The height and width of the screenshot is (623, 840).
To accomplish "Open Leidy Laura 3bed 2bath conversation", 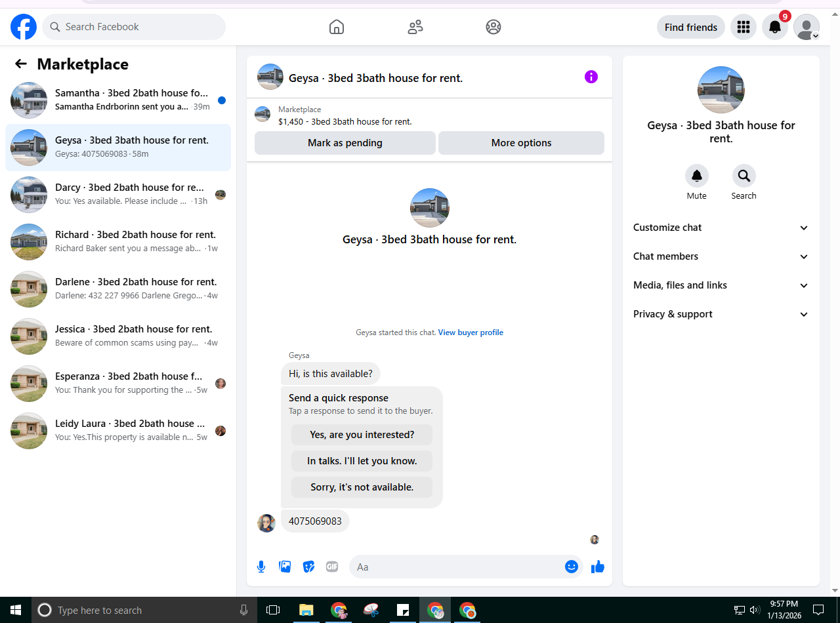I will [x=118, y=431].
